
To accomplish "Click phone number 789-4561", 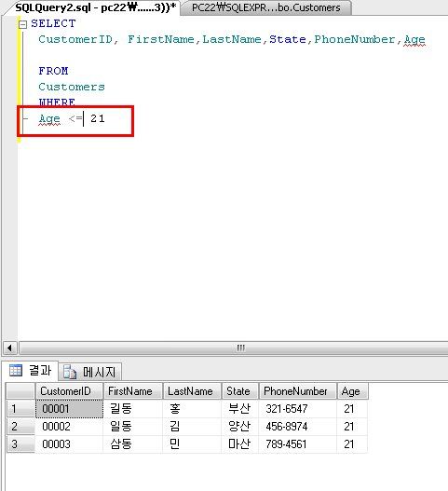I will [298, 444].
